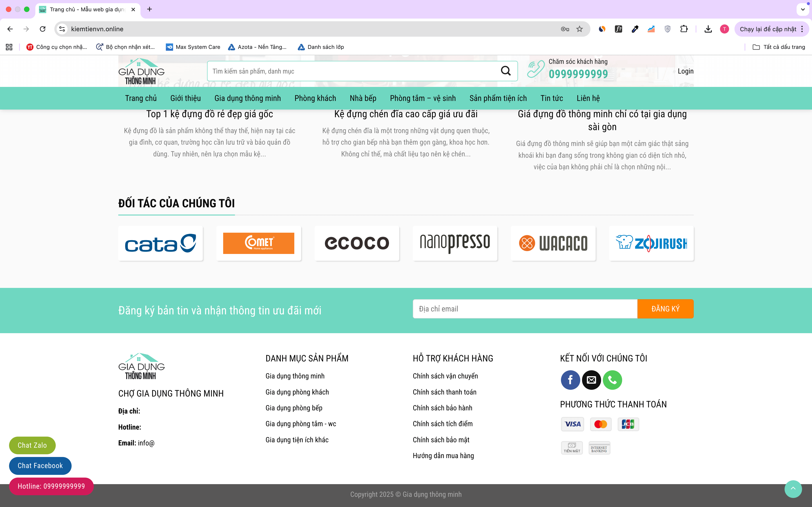The image size is (812, 507).
Task: Click the Chat Zalo button
Action: [32, 445]
